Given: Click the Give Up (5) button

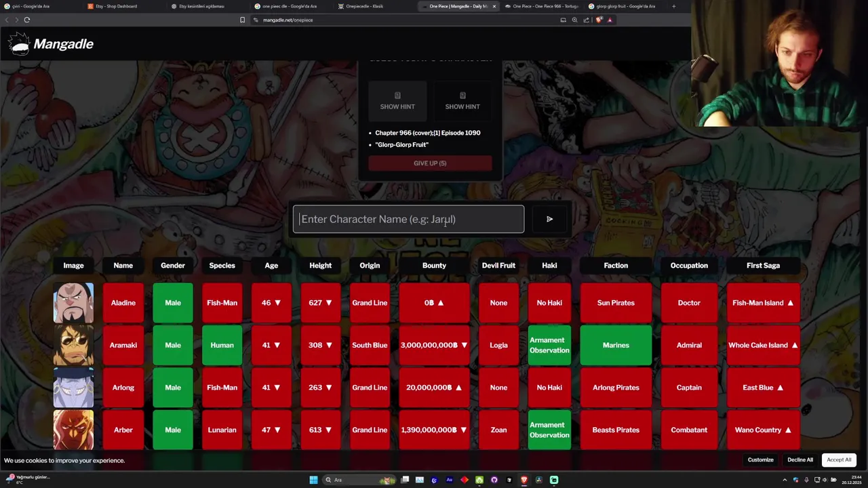Looking at the screenshot, I should pos(430,163).
